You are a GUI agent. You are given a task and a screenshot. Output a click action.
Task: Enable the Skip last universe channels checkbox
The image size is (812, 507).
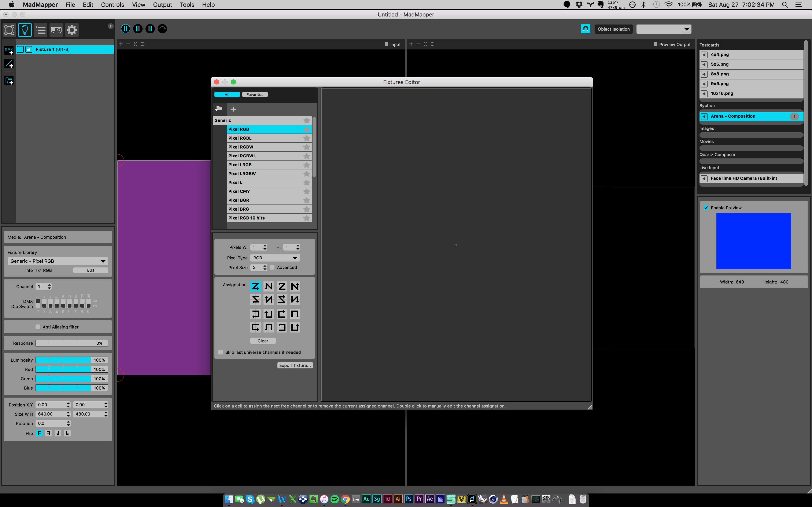[221, 352]
